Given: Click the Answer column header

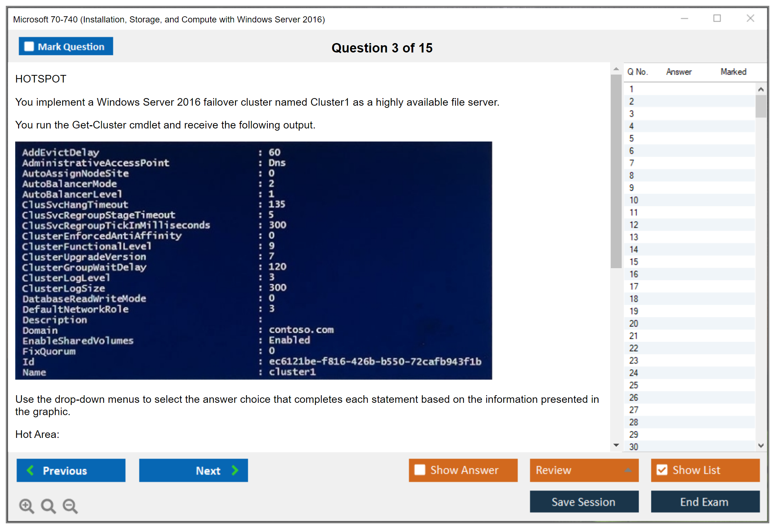Looking at the screenshot, I should click(x=678, y=72).
